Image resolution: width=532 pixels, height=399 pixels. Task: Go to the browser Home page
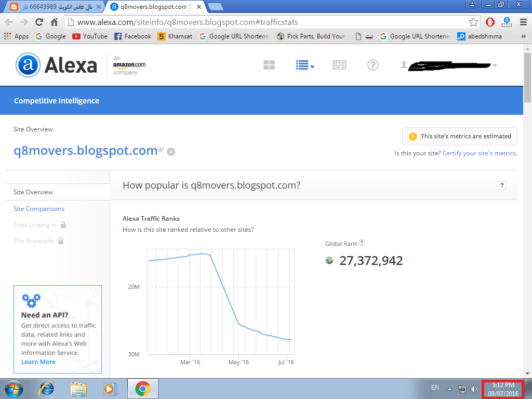54,22
